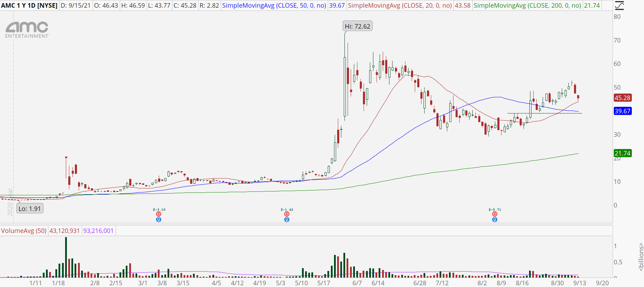Select the SimpleMovingAvg (CLOSE, 50, 0, no) study label

tap(274, 6)
